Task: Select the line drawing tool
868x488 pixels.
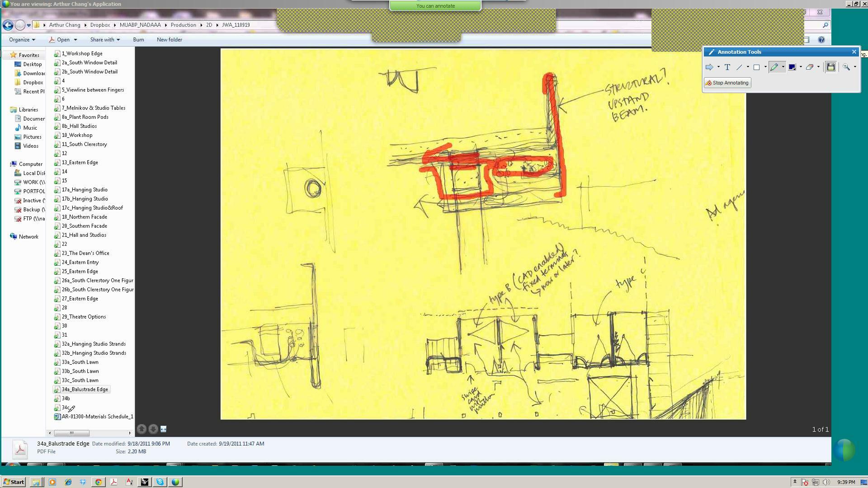Action: click(739, 67)
